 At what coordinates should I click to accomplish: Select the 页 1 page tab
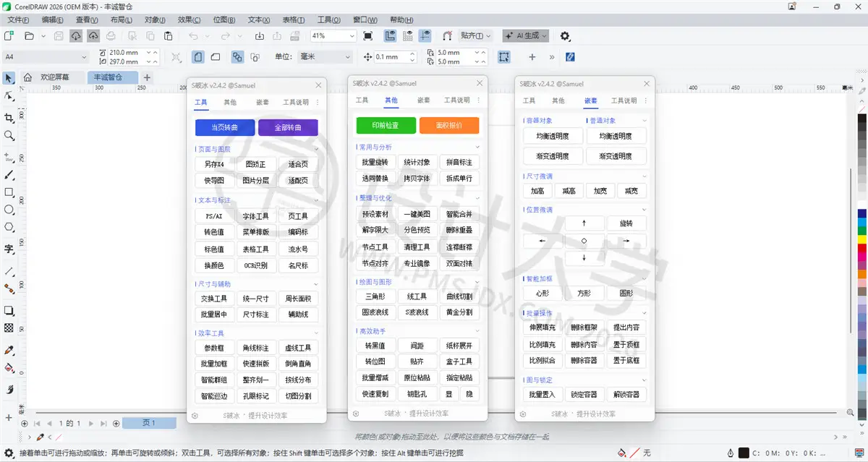[x=148, y=423]
